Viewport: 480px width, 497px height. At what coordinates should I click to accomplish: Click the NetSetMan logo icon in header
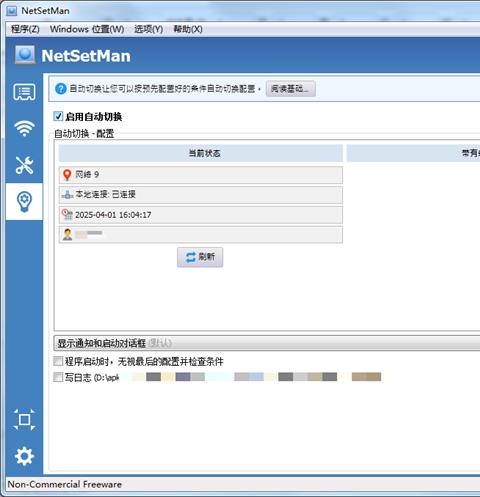[x=25, y=55]
